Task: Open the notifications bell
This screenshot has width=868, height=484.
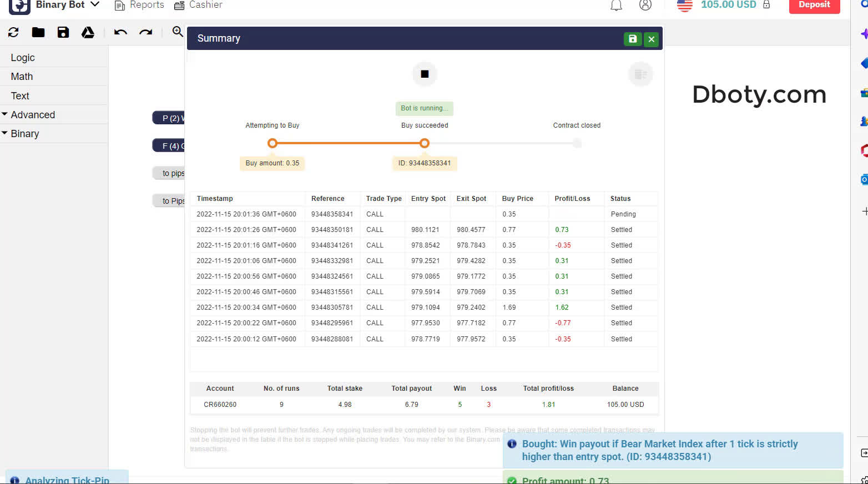Action: [x=616, y=6]
